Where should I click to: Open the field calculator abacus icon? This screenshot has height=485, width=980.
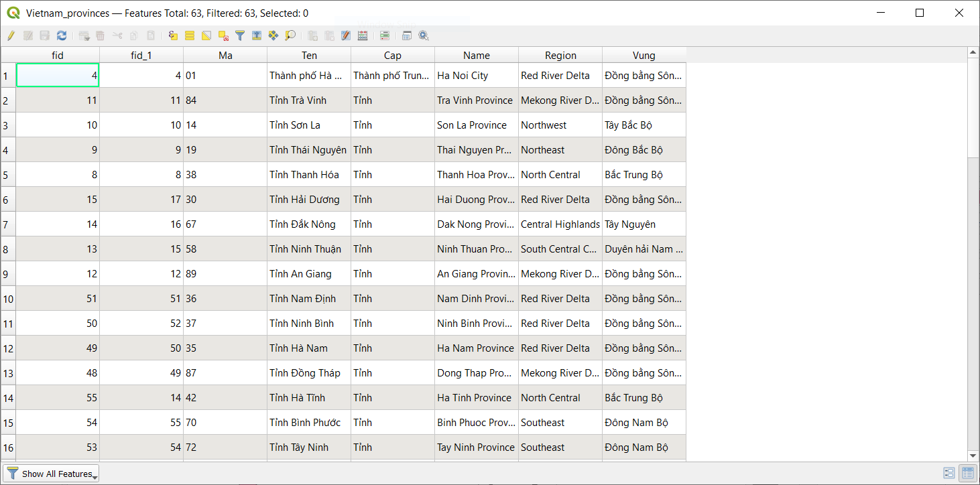point(363,36)
